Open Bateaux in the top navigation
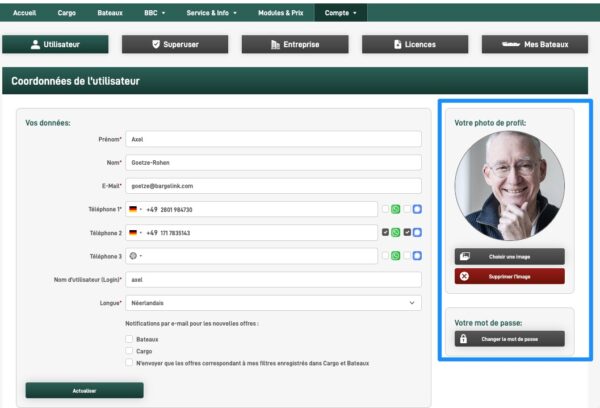Image resolution: width=600 pixels, height=408 pixels. tap(110, 13)
